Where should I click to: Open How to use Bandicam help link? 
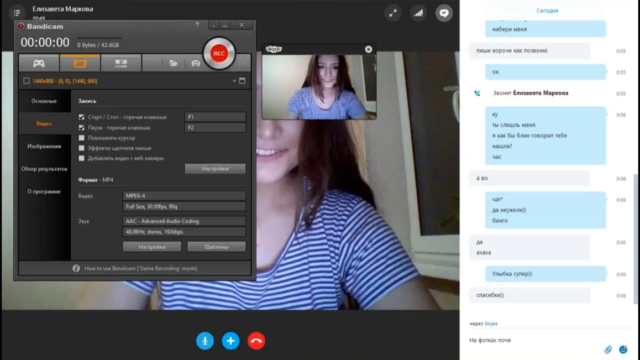click(x=140, y=268)
